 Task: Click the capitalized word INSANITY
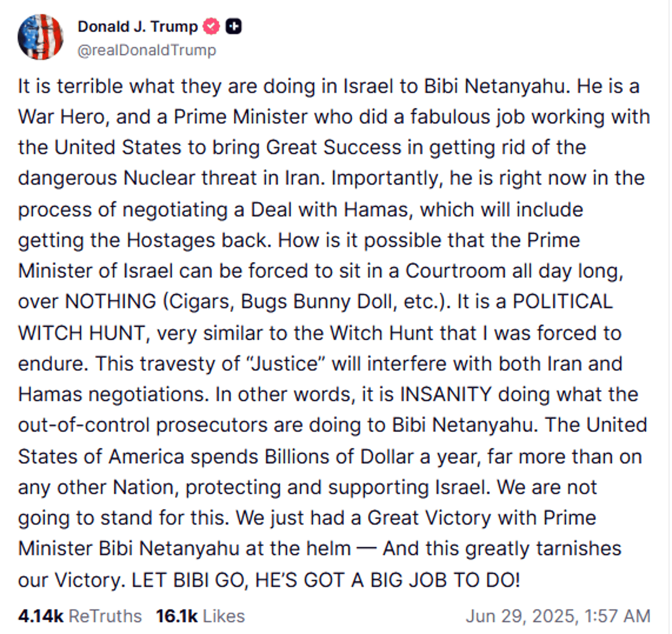446,394
